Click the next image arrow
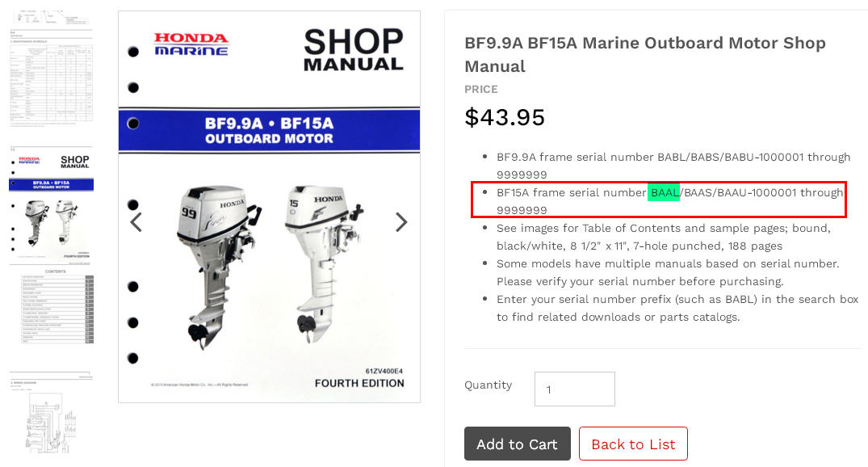Screen dimensions: 868x467 coord(401,222)
